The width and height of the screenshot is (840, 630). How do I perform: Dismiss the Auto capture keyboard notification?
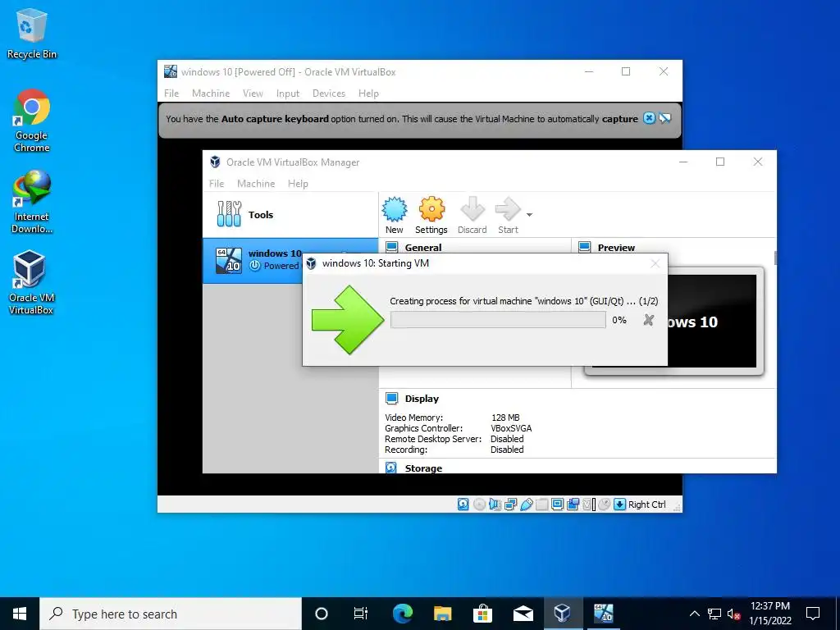(x=649, y=118)
